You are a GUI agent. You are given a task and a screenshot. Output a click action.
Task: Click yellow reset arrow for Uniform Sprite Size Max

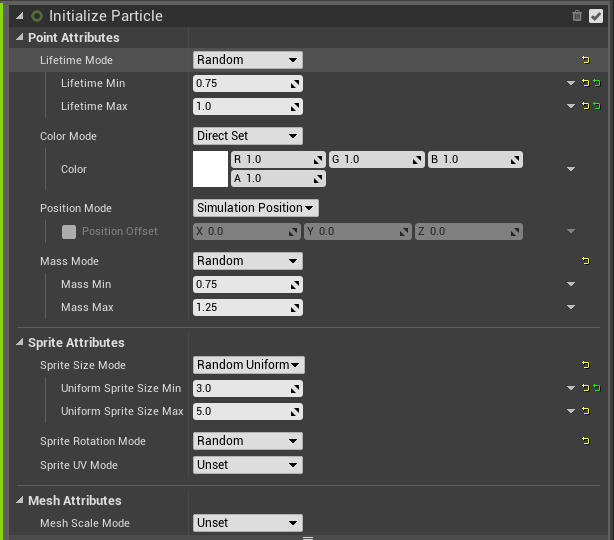[585, 411]
